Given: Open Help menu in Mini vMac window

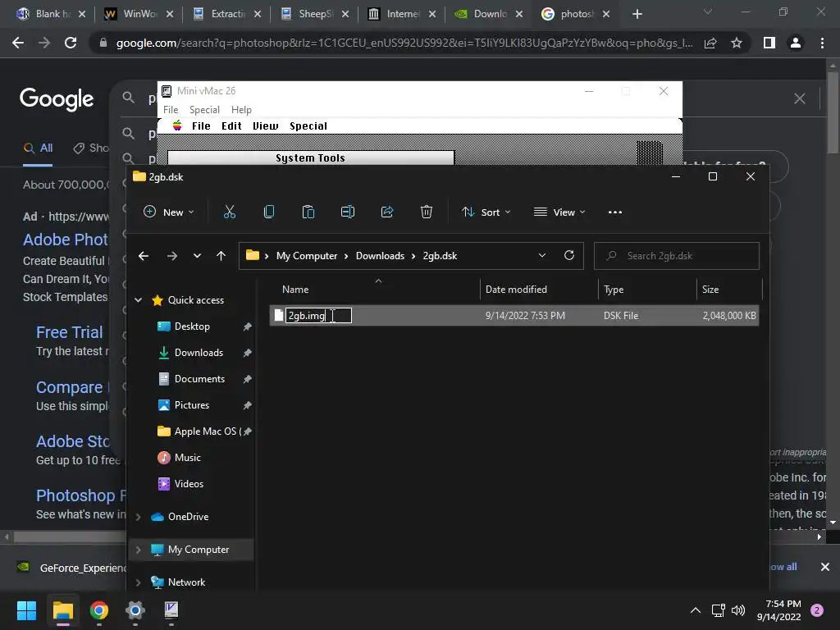Looking at the screenshot, I should [241, 110].
